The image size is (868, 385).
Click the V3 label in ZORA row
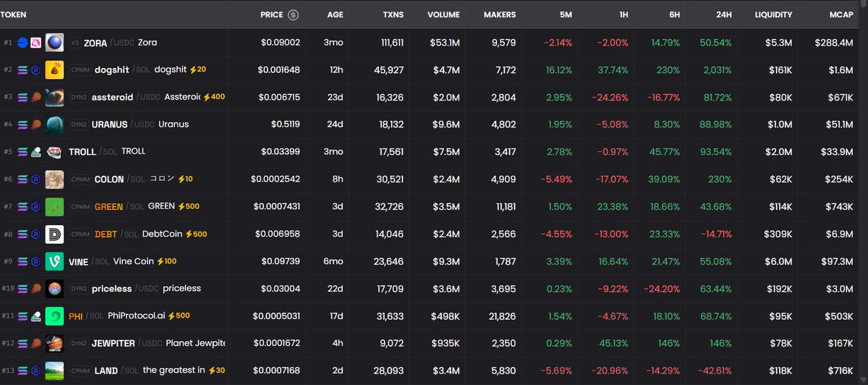75,43
